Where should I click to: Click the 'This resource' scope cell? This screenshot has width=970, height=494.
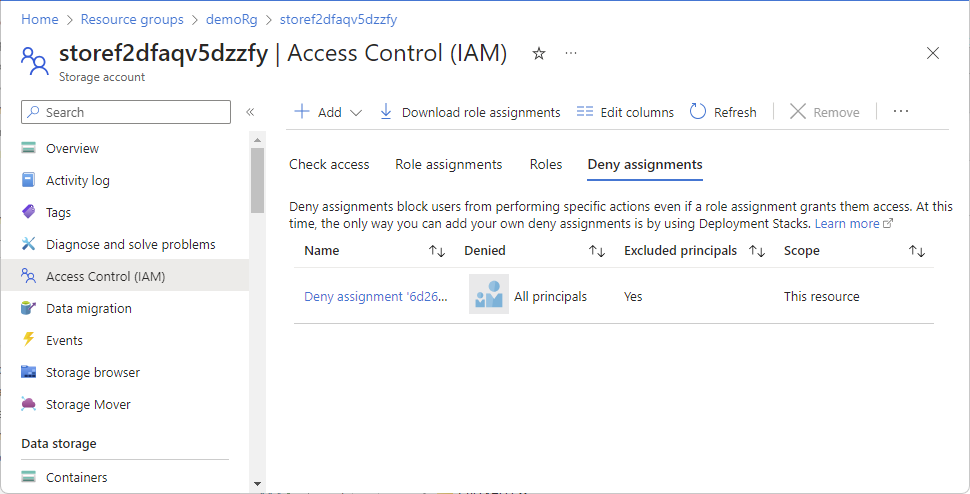(x=822, y=296)
